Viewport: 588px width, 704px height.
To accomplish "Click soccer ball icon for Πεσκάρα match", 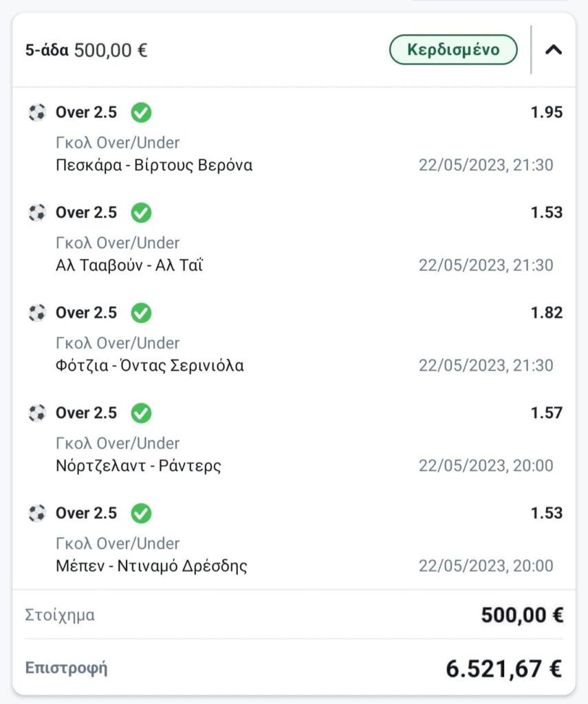I will click(37, 112).
